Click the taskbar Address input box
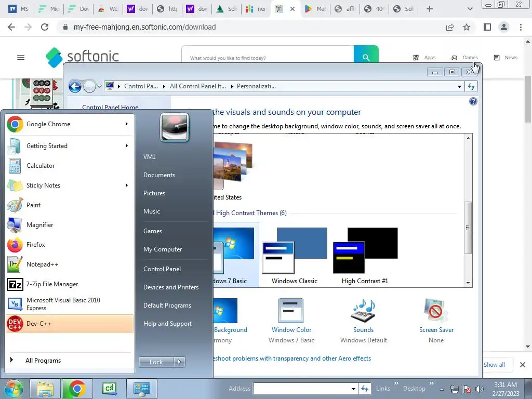The image size is (532, 399). pos(301,389)
